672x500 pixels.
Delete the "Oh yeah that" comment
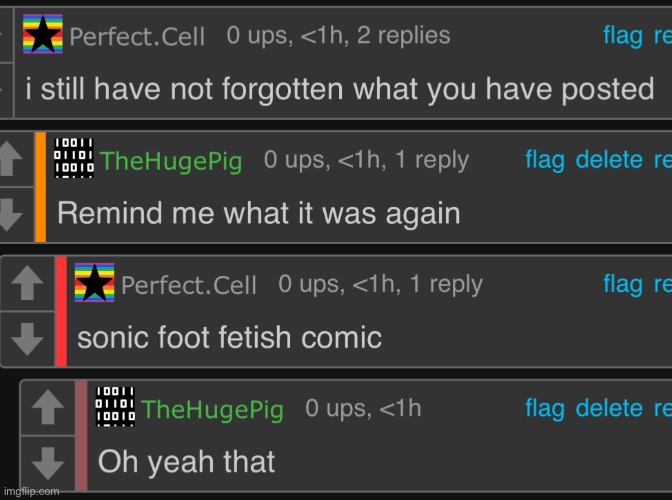[x=609, y=408]
